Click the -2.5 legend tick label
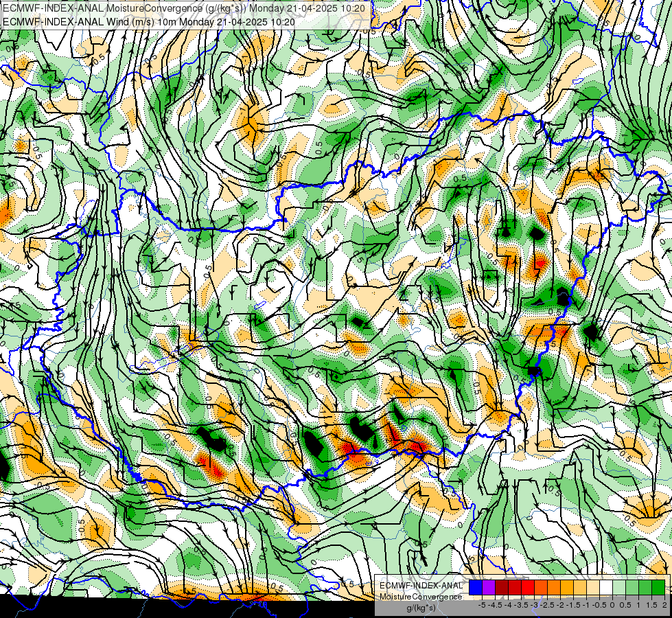 point(547,605)
